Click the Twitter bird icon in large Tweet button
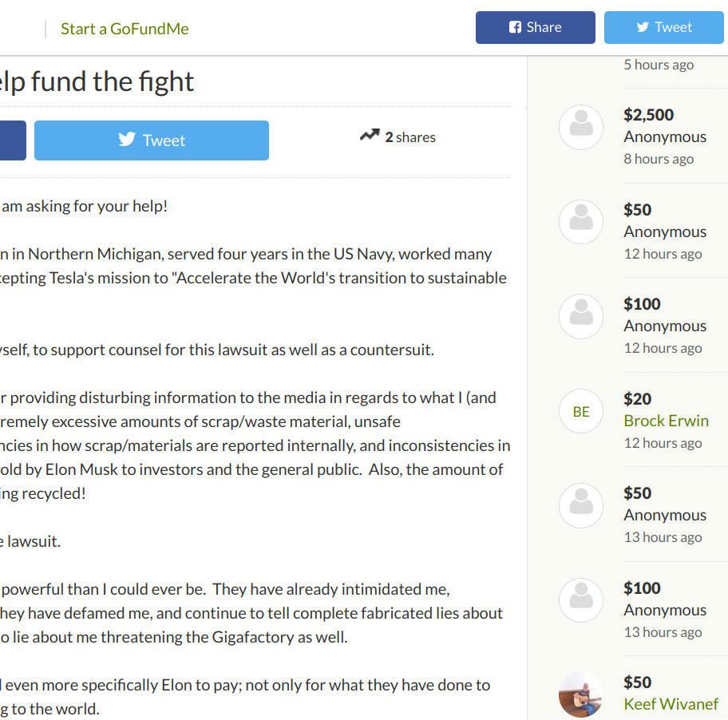The height and width of the screenshot is (720, 728). 127,139
